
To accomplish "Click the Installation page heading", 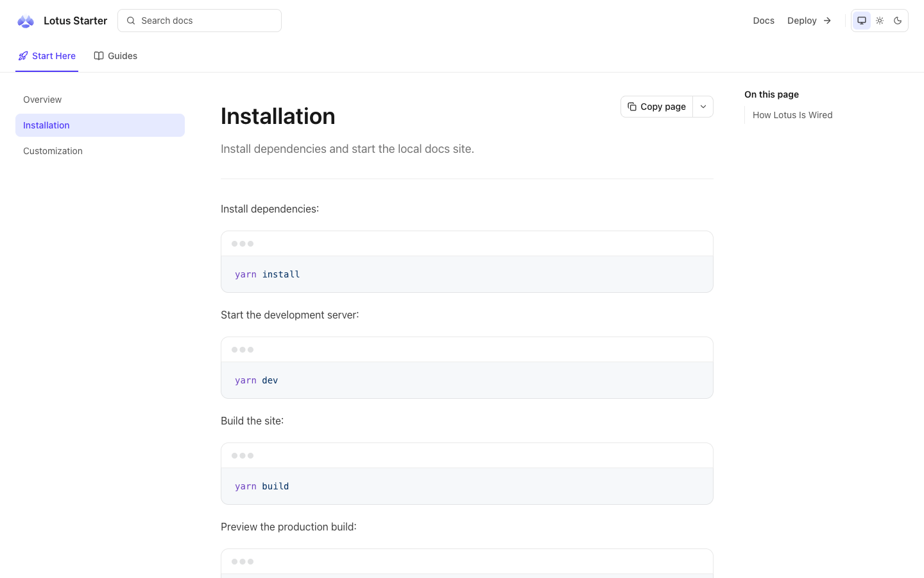I will coord(278,116).
